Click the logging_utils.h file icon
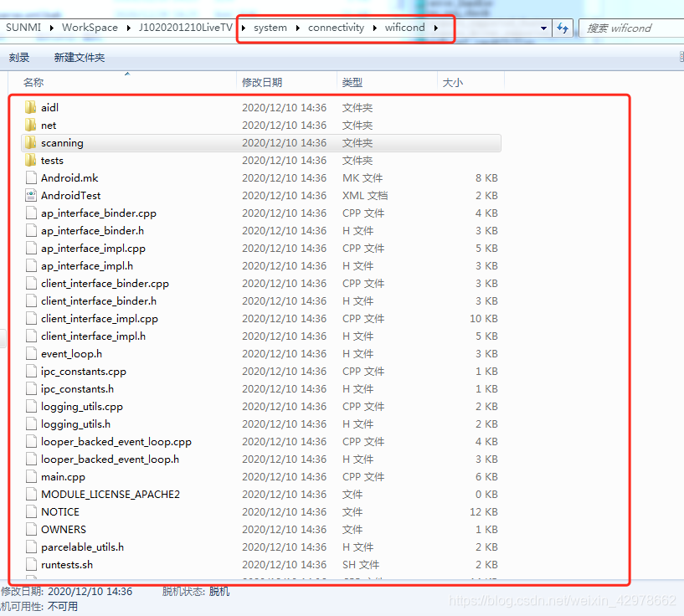Screen dimensions: 684x616 tap(31, 423)
